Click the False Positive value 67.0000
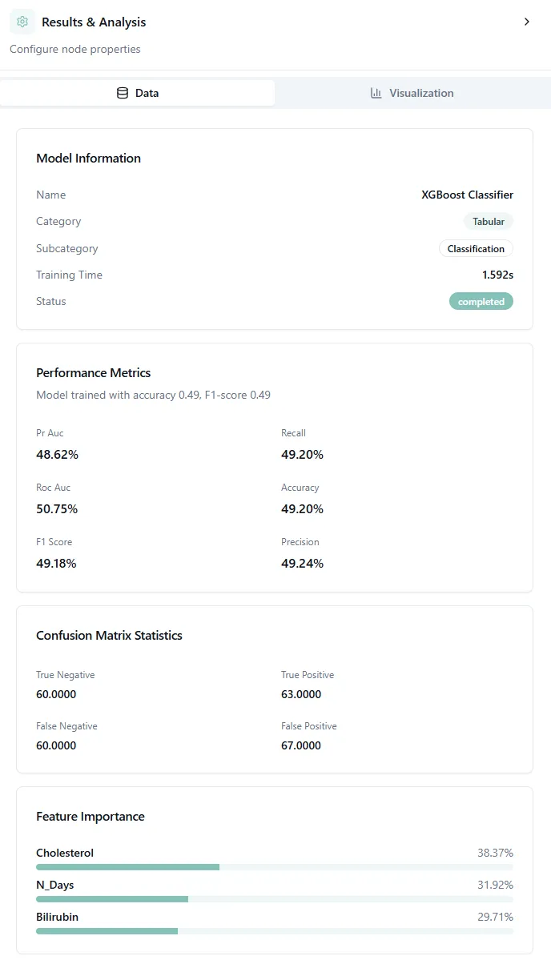The height and width of the screenshot is (980, 551). (301, 745)
